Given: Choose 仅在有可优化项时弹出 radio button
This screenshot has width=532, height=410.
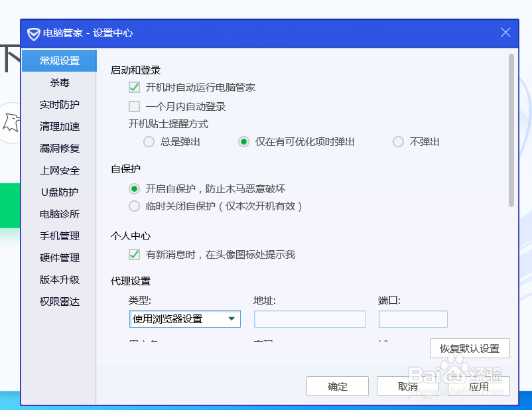Looking at the screenshot, I should pos(243,141).
